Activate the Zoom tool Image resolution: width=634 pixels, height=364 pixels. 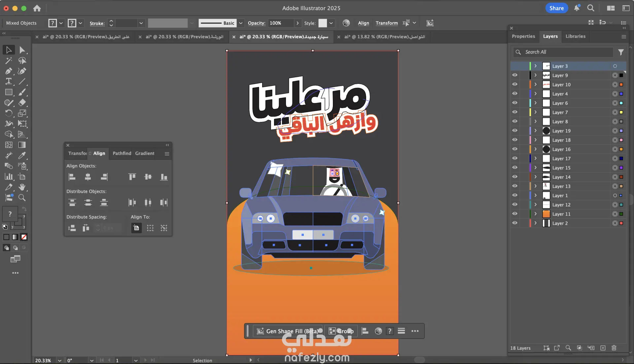22,198
